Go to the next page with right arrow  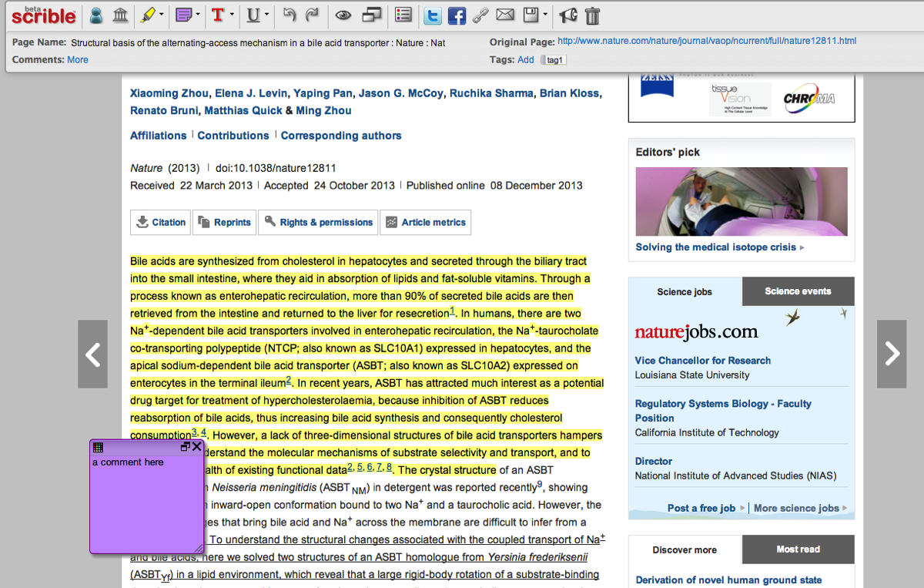pyautogui.click(x=892, y=354)
